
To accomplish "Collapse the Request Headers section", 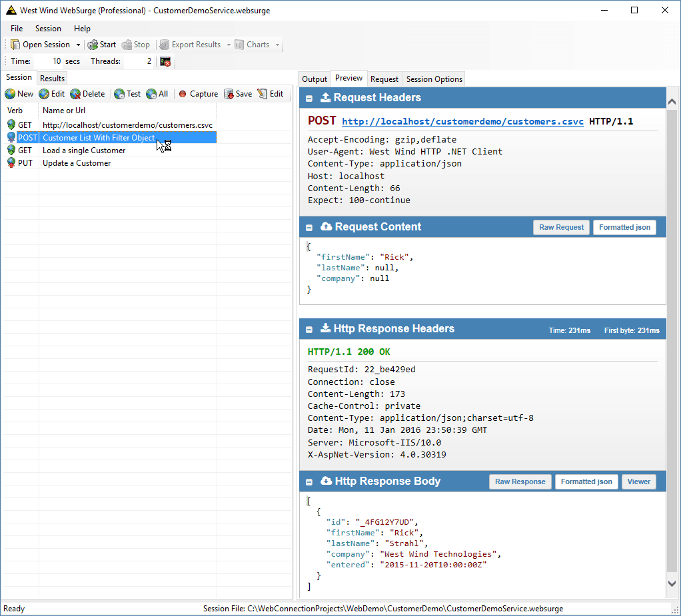I will [x=310, y=98].
